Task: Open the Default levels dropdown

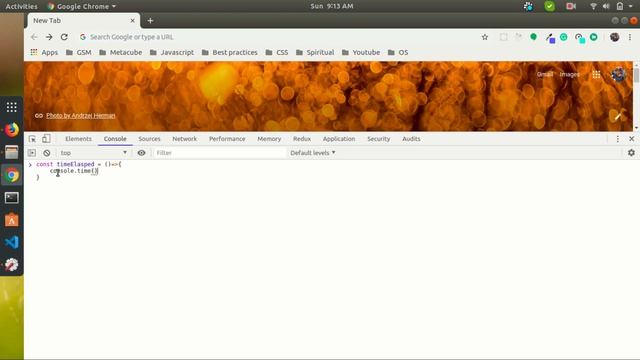Action: 313,153
